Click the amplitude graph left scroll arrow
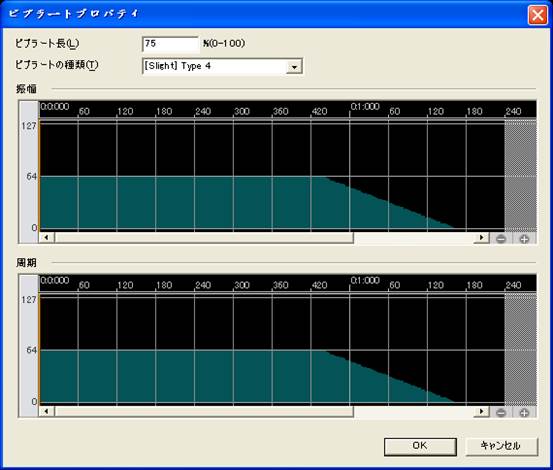Image resolution: width=553 pixels, height=470 pixels. click(x=47, y=238)
